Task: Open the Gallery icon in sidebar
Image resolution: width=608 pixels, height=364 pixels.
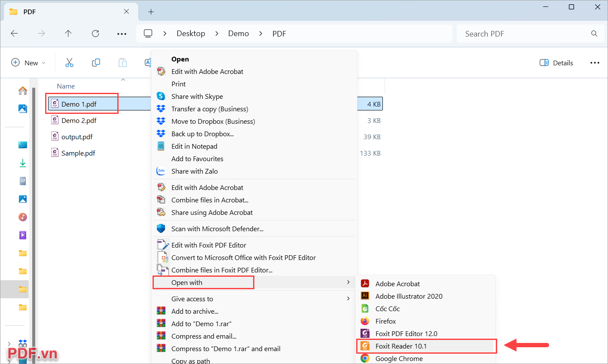Action: 23,109
